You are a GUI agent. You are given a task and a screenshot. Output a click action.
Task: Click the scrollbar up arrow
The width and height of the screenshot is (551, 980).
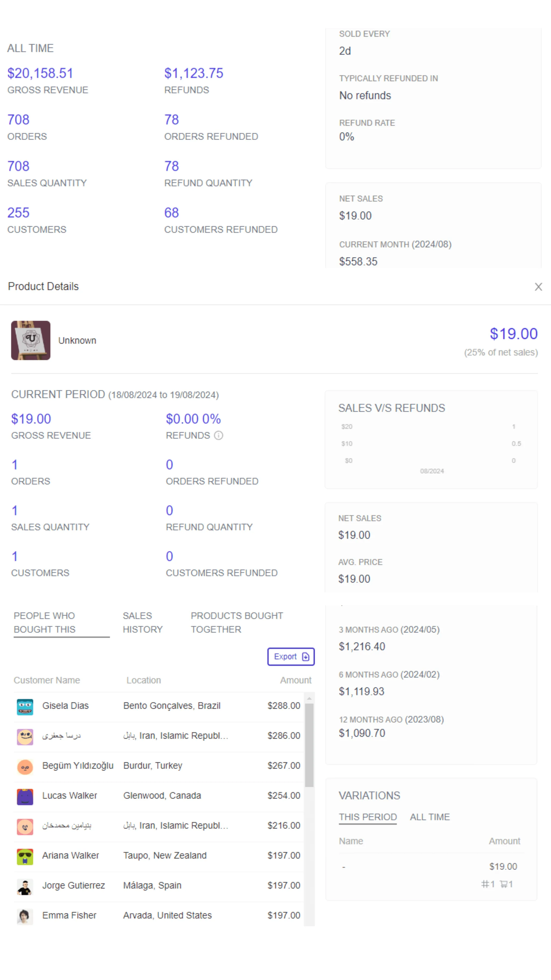point(309,698)
